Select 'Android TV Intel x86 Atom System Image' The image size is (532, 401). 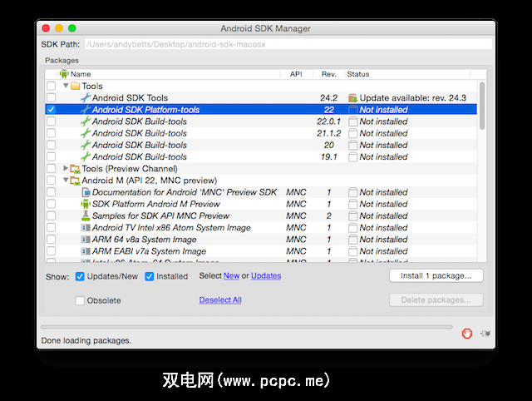tap(171, 227)
